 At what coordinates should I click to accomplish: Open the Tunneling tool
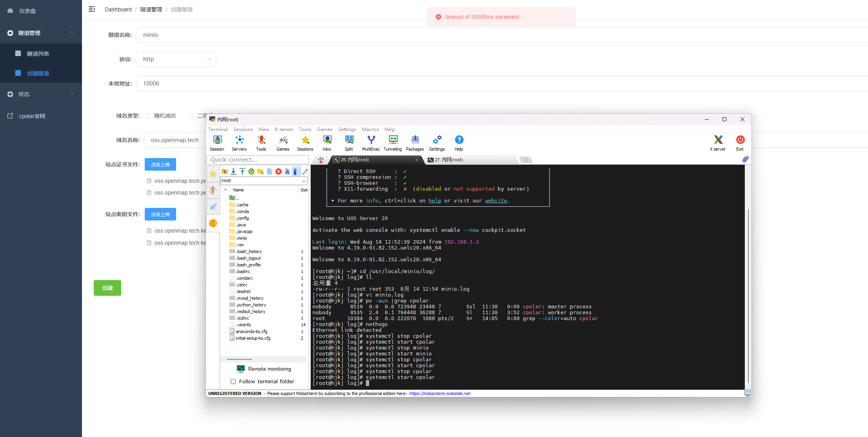[393, 143]
